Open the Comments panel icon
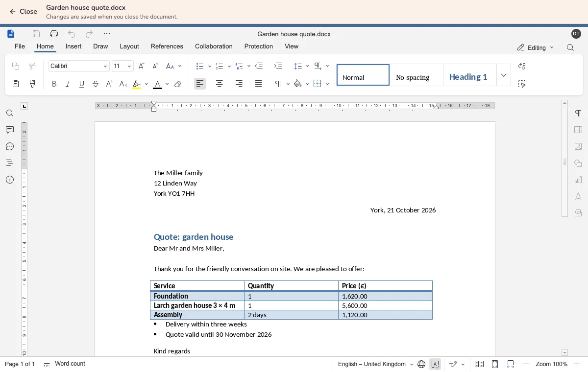Screen dimensions: 588x372 tap(10, 130)
